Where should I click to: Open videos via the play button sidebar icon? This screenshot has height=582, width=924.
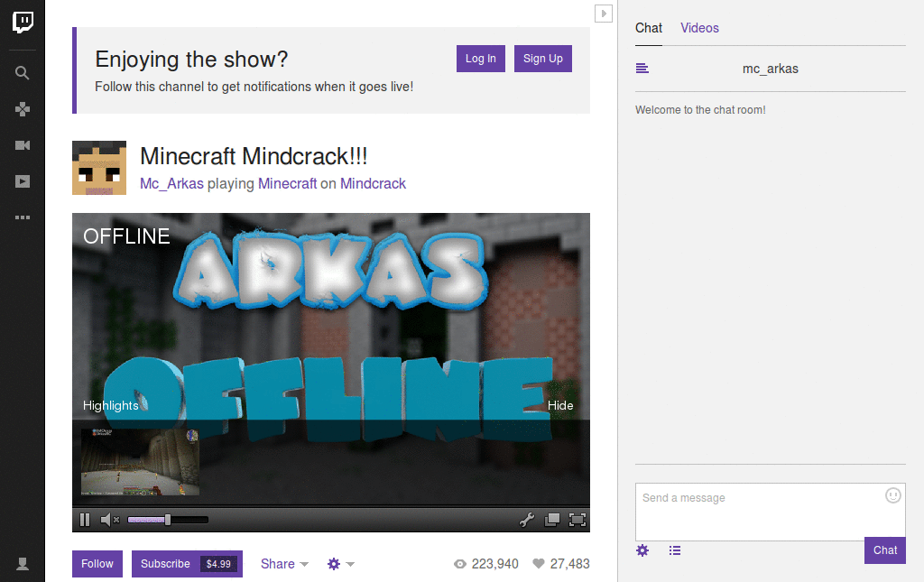click(23, 181)
